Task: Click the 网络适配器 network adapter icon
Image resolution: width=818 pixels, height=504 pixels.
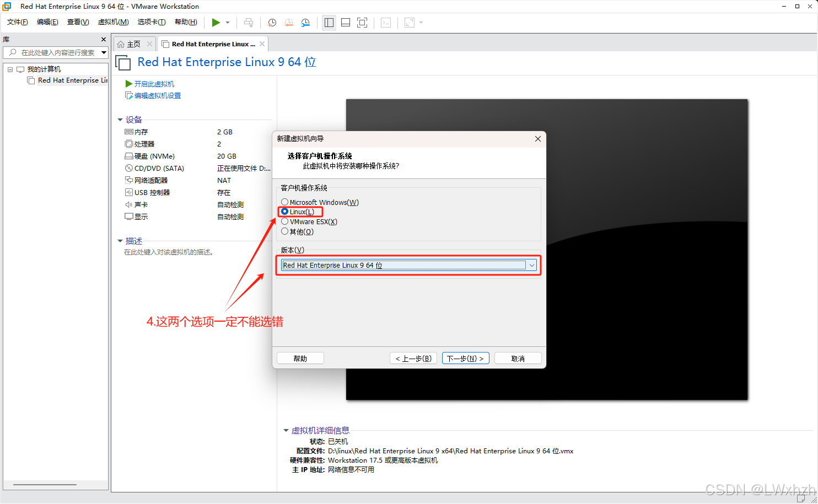Action: click(x=129, y=180)
